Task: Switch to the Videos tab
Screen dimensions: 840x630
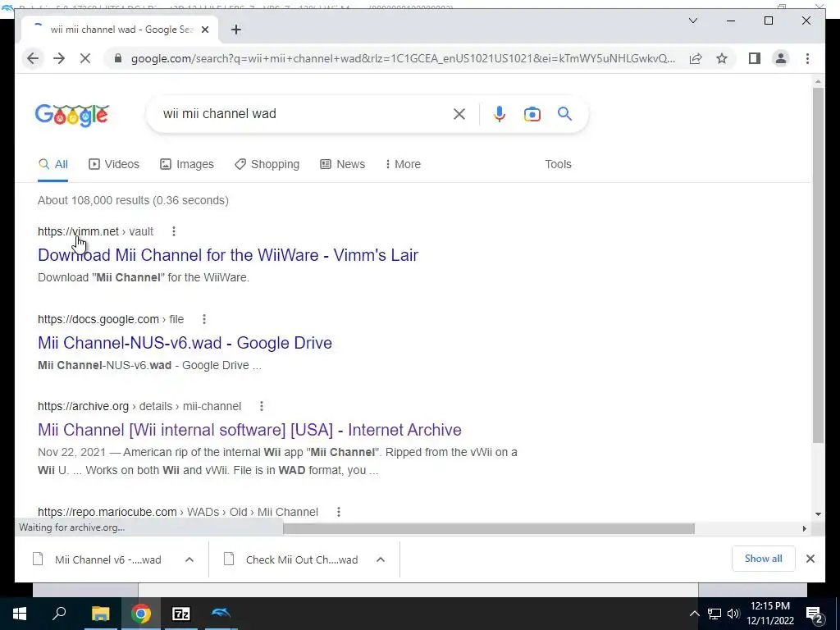Action: 113,164
